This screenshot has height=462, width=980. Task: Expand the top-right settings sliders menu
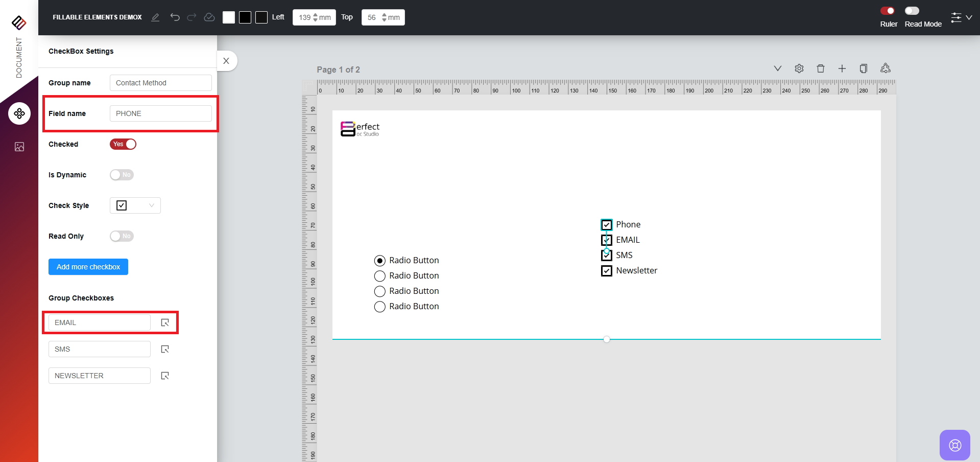[961, 17]
